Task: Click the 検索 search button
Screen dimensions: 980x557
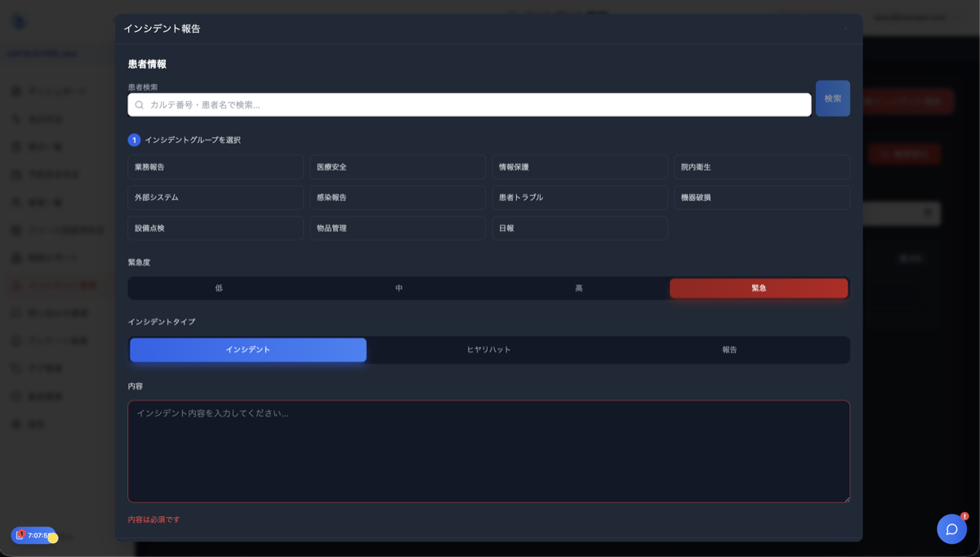Action: pyautogui.click(x=832, y=98)
